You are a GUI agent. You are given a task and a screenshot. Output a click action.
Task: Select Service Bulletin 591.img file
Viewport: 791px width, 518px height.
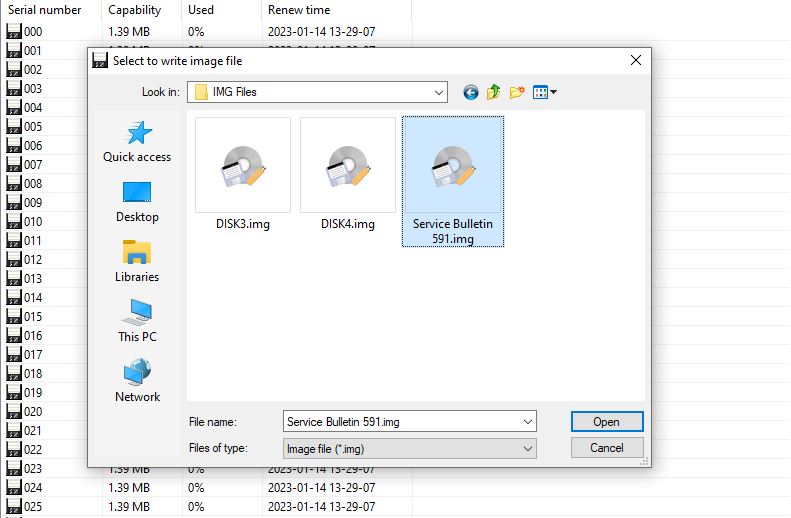coord(452,180)
